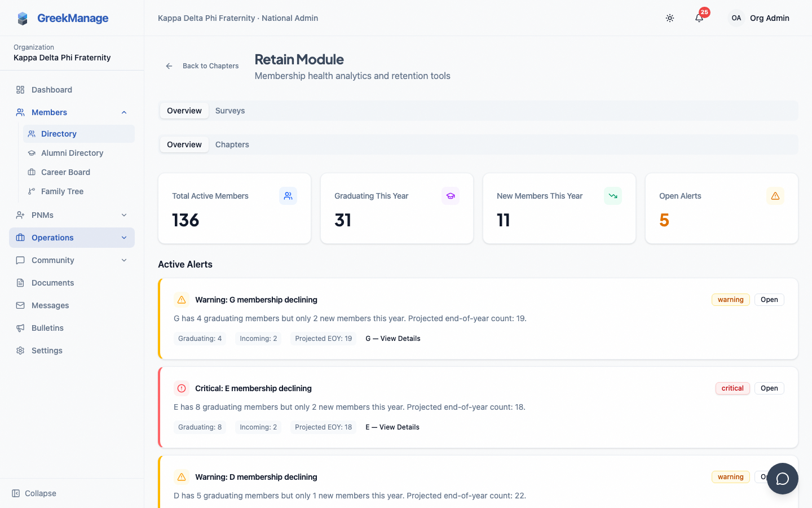Open Operations in the sidebar
The width and height of the screenshot is (812, 508).
pos(72,238)
